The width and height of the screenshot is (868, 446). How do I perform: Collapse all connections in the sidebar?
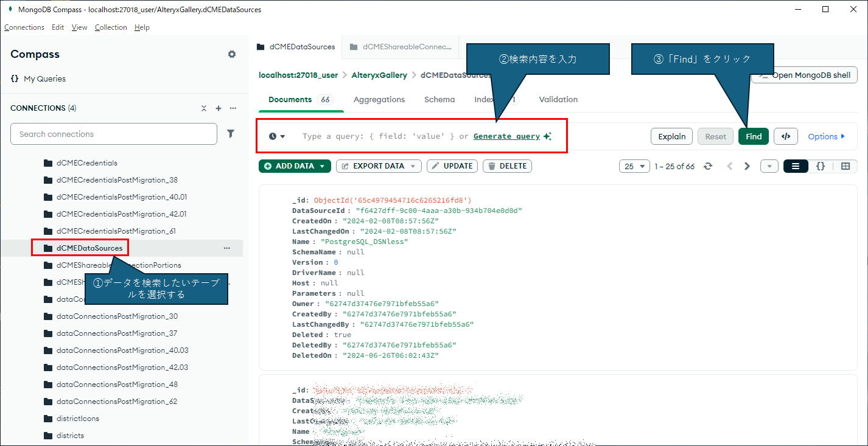point(204,108)
